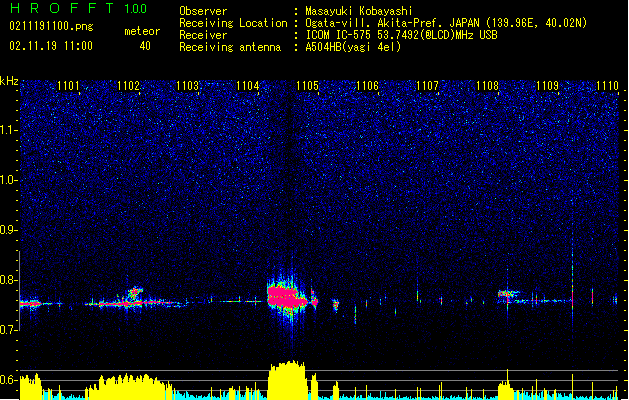629x400 pixels.
Task: Click the large red meteor echo near 1105
Action: 287,298
